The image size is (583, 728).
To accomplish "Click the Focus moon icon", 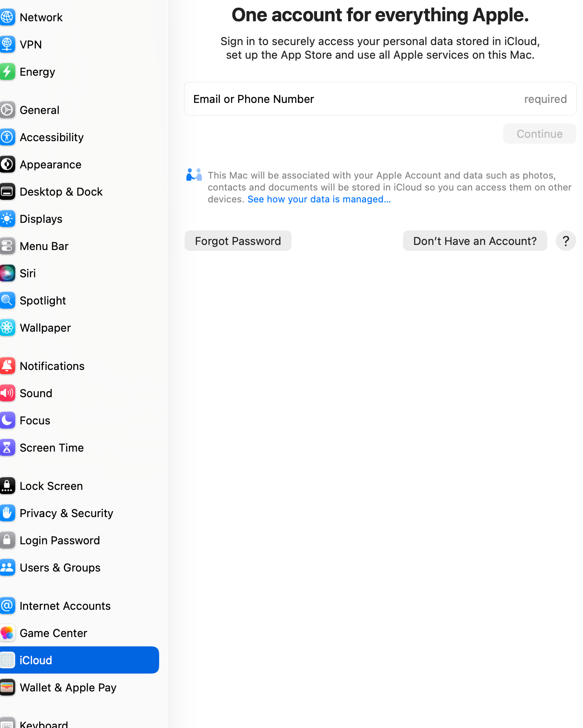I will pyautogui.click(x=7, y=420).
